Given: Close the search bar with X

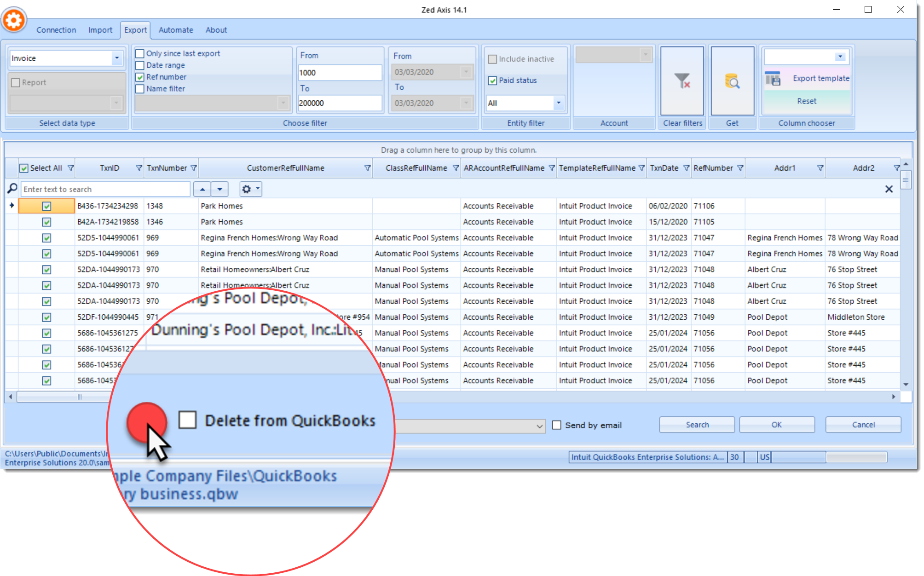Looking at the screenshot, I should (889, 189).
